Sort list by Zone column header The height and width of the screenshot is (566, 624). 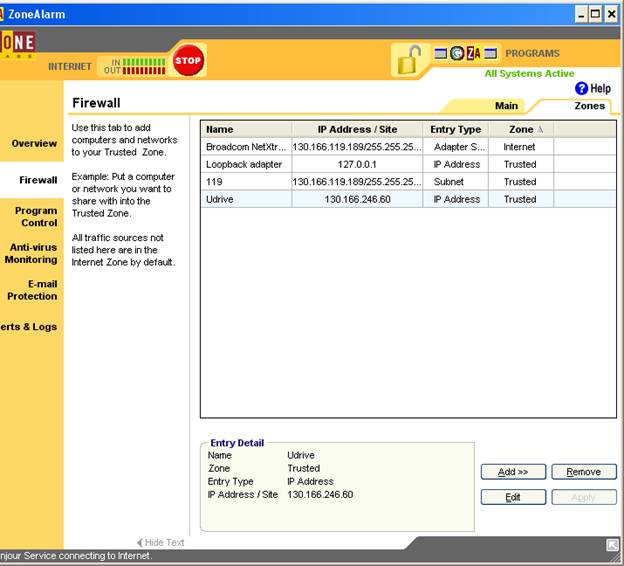(x=520, y=129)
